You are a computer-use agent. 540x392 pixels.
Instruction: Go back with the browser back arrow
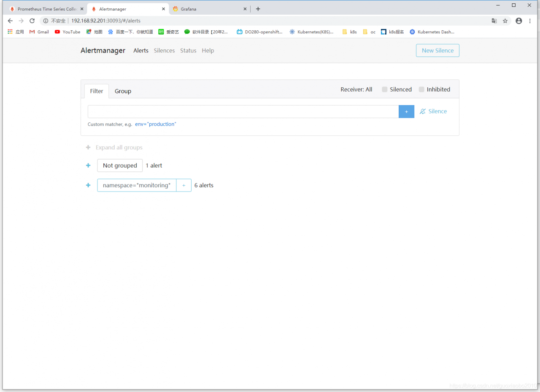(11, 21)
